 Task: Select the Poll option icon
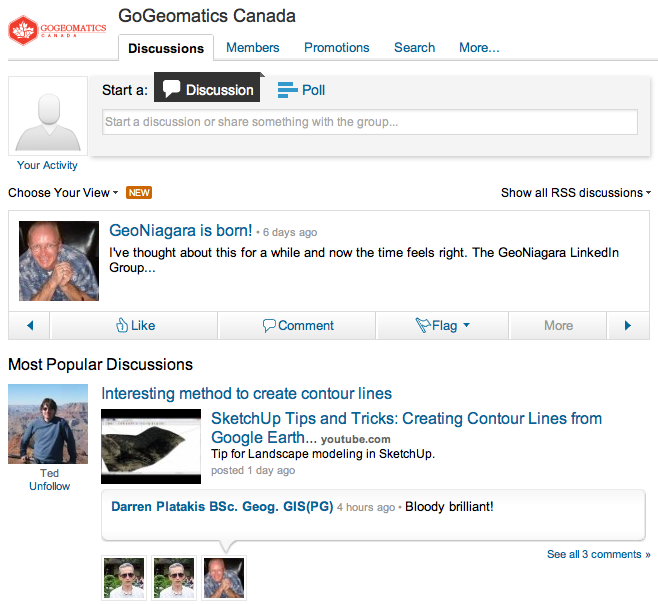288,90
